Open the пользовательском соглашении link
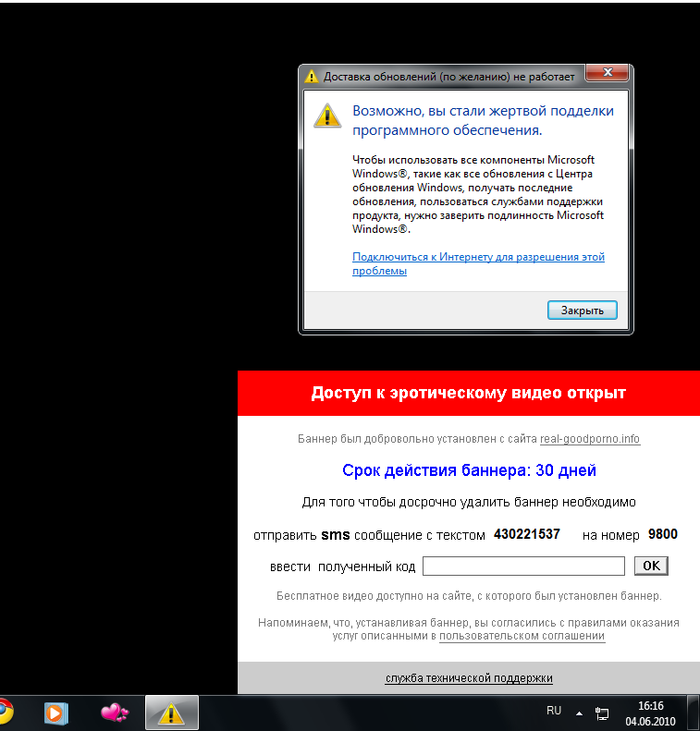The image size is (700, 731). point(522,636)
